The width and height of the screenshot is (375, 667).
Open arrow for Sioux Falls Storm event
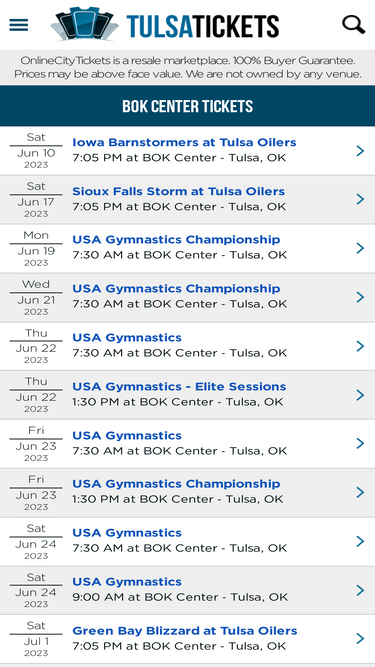coord(360,199)
